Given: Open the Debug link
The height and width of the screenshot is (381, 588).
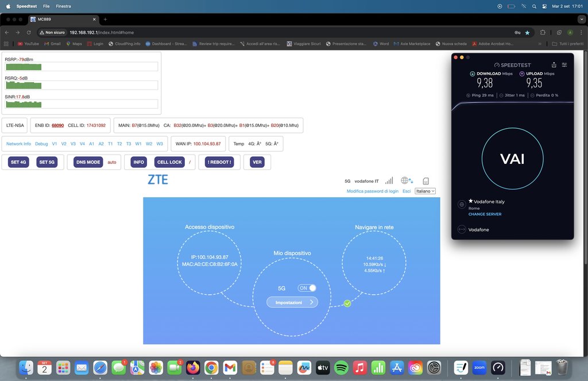Looking at the screenshot, I should (41, 144).
